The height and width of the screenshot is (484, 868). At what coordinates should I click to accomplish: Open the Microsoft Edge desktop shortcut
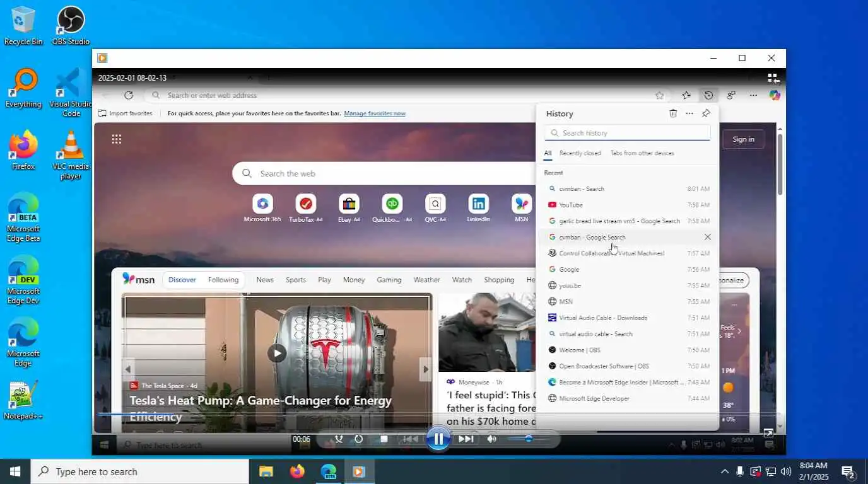click(23, 342)
